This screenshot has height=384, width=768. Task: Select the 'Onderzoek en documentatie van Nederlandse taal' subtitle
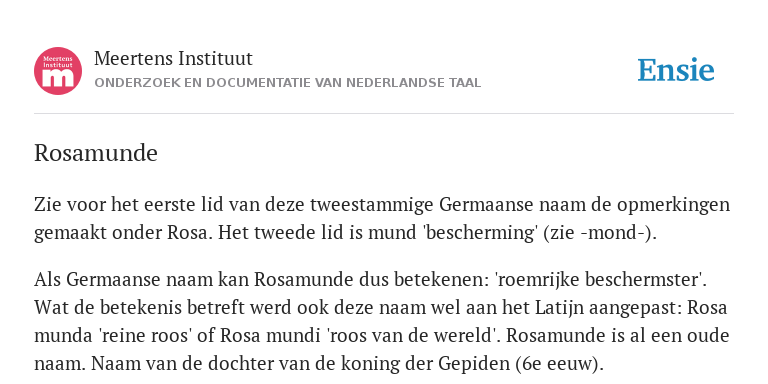point(288,83)
